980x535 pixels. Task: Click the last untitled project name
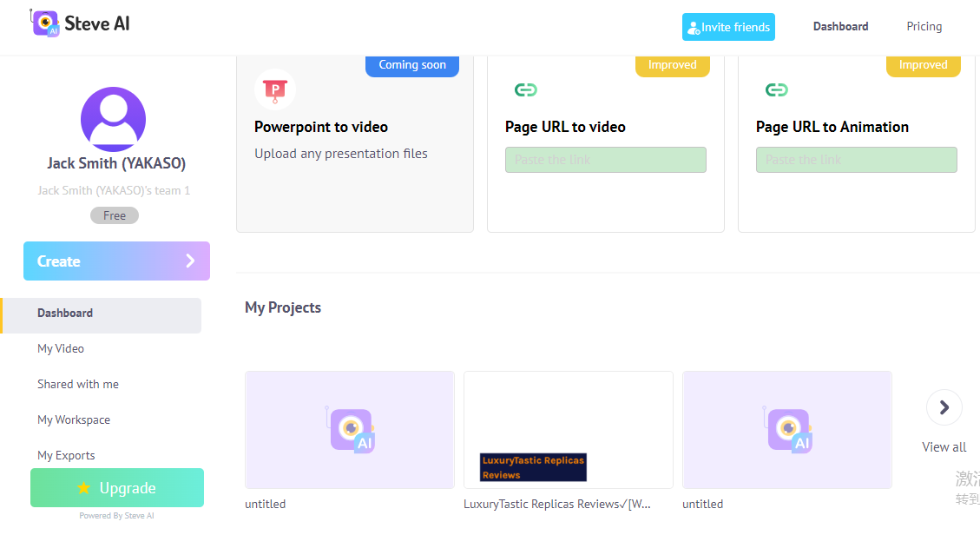click(702, 504)
